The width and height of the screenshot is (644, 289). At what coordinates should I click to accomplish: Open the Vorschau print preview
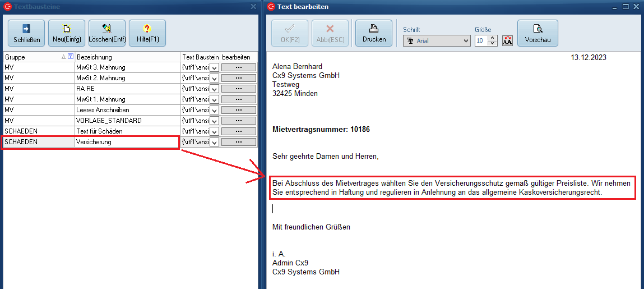click(x=538, y=33)
